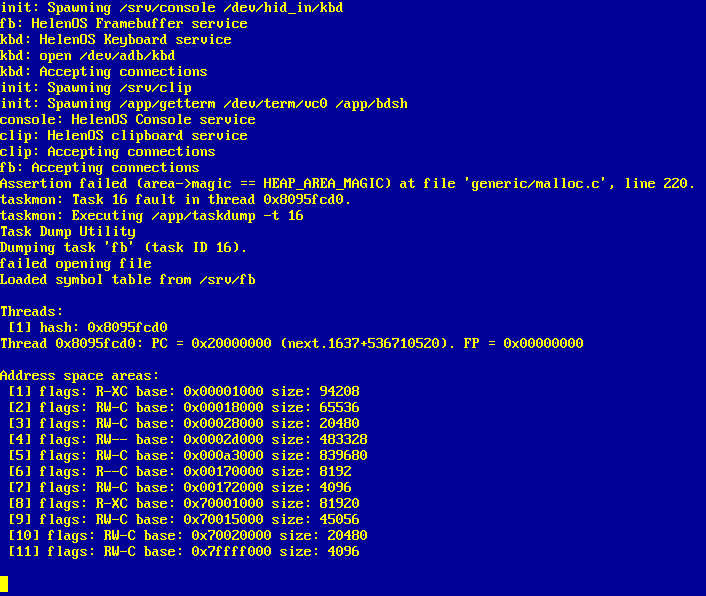Click 'init: Spawning /srv/clip' line
Image resolution: width=706 pixels, height=596 pixels.
tap(96, 88)
